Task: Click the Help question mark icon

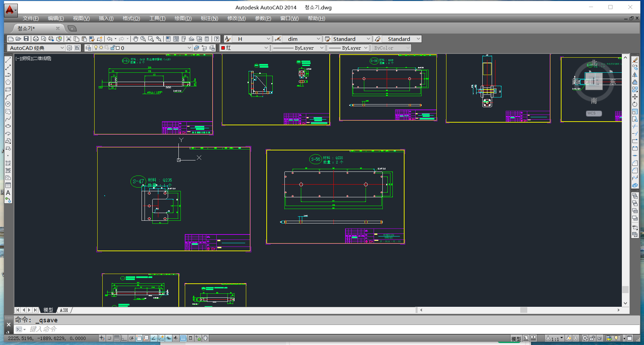Action: tap(217, 39)
